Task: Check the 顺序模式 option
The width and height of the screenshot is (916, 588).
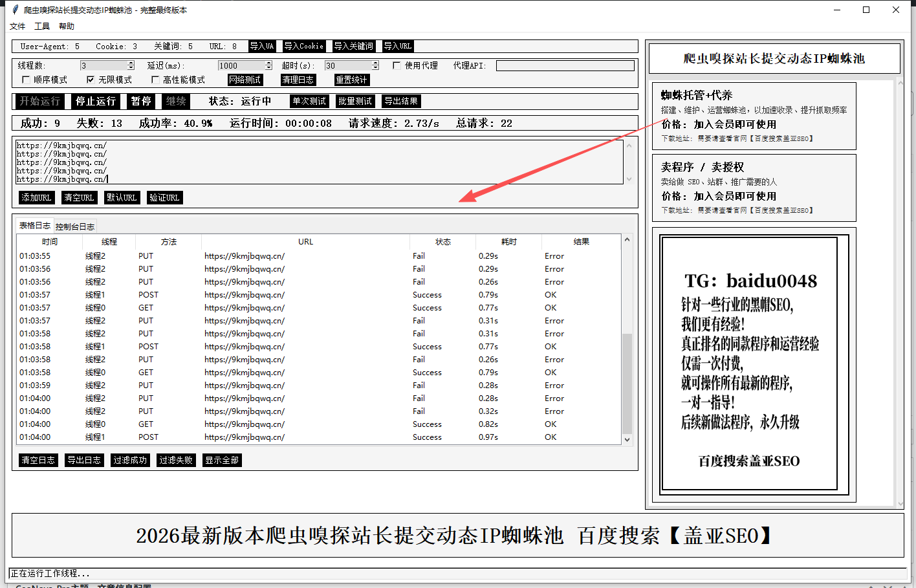Action: 26,80
